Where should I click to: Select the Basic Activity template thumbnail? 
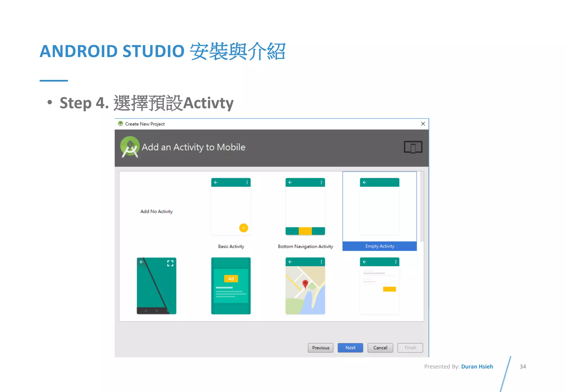click(231, 207)
